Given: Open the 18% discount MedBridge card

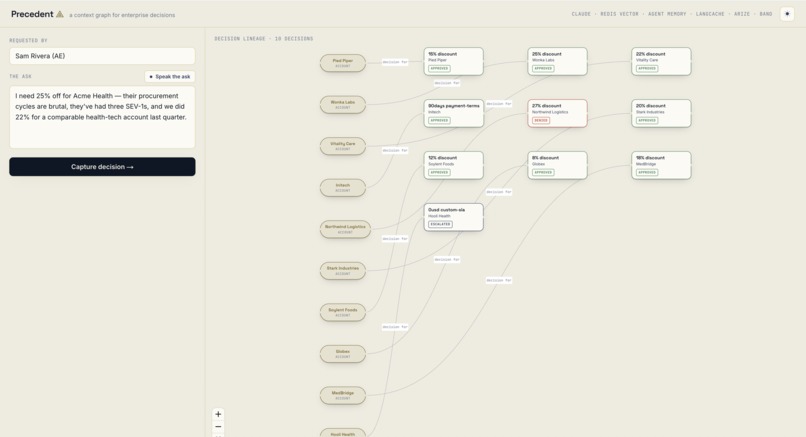Looking at the screenshot, I should (662, 165).
